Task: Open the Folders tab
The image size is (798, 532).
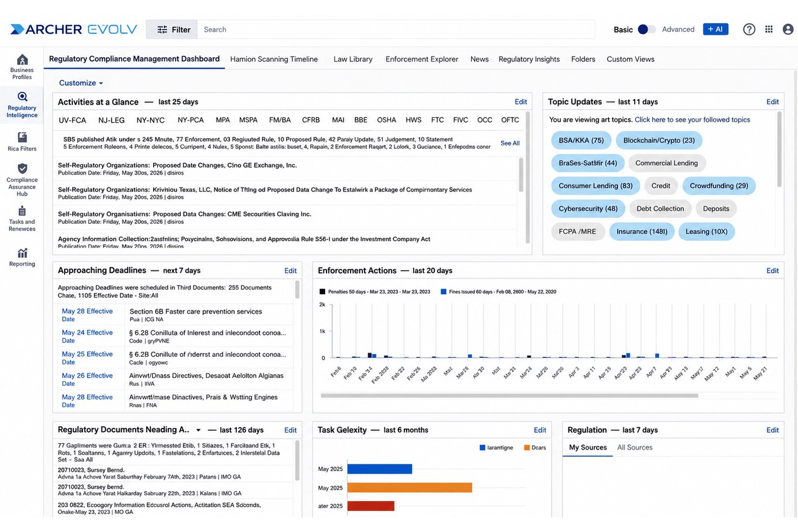Action: point(583,59)
